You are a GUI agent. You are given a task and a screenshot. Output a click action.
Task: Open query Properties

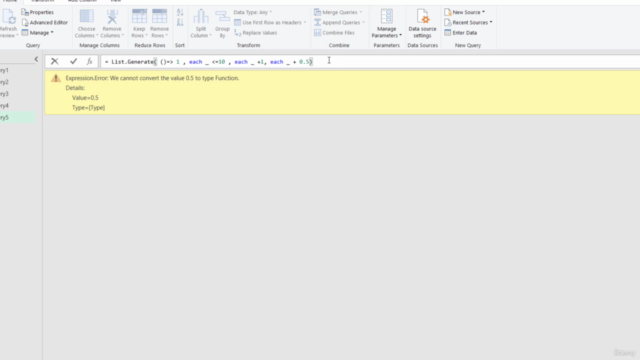click(38, 12)
